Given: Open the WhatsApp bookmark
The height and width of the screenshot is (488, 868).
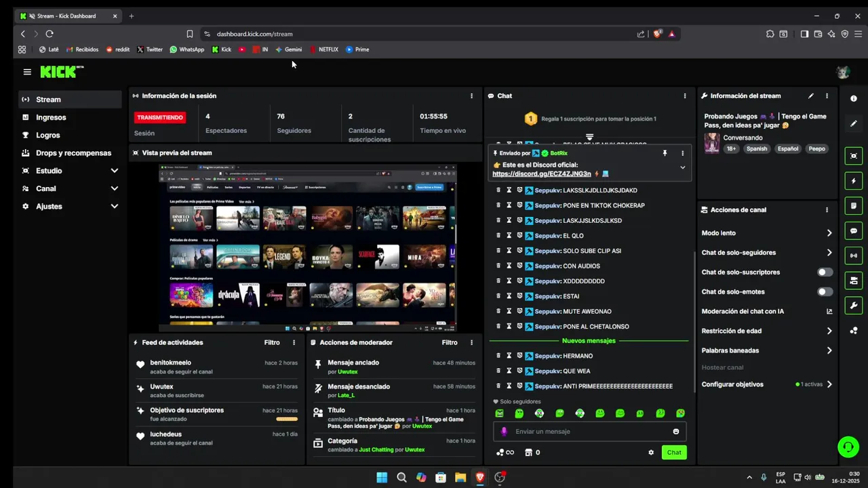Looking at the screenshot, I should click(x=187, y=49).
